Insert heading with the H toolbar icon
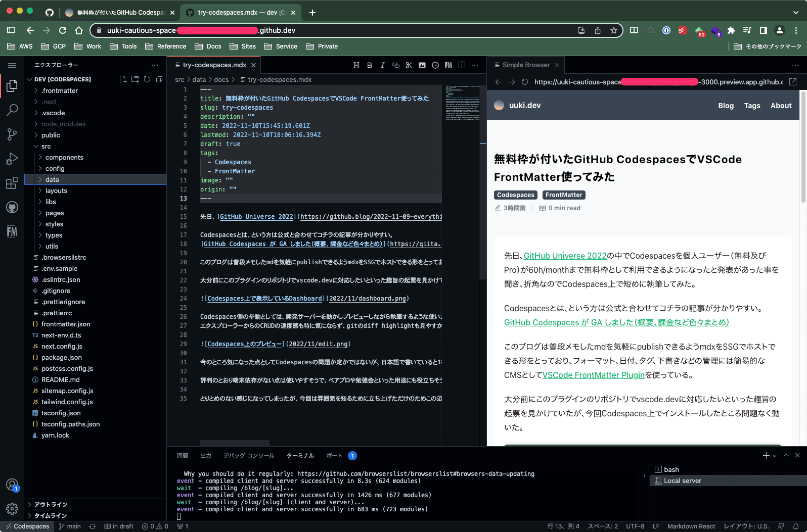 356,65
